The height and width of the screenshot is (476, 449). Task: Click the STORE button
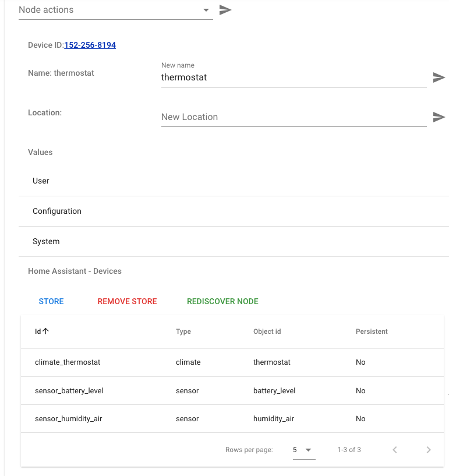(51, 301)
